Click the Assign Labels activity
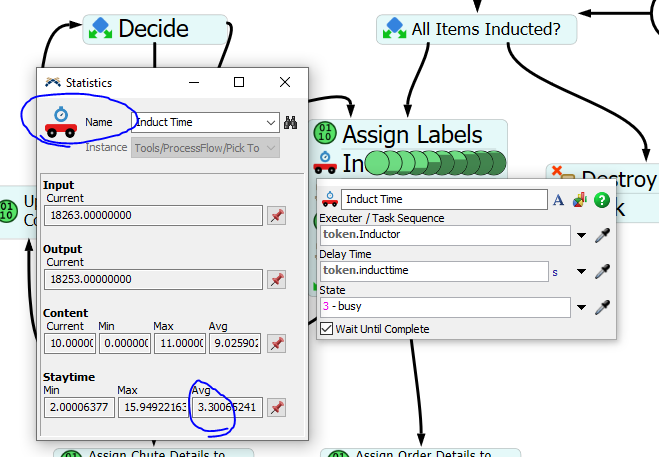This screenshot has width=659, height=457. pos(410,134)
